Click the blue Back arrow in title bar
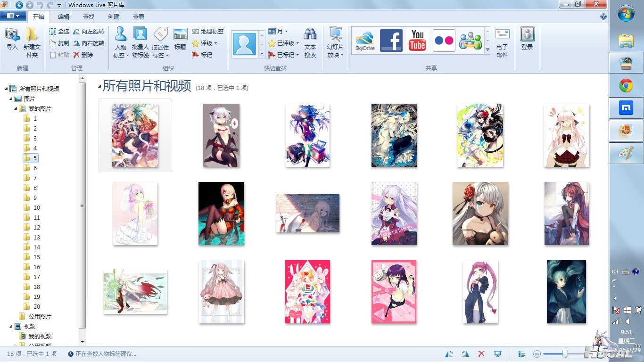This screenshot has width=644, height=362. pos(19,5)
